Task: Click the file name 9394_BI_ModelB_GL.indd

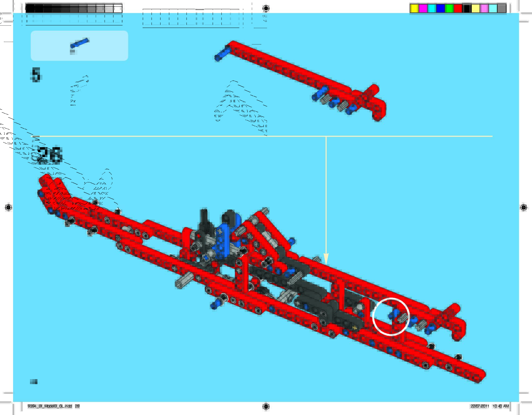Action: pos(50,406)
